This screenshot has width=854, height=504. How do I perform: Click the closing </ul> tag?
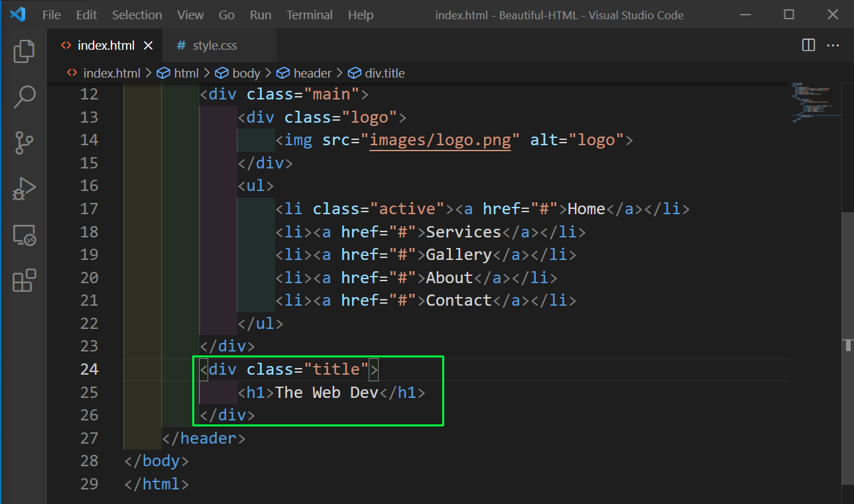tap(261, 324)
